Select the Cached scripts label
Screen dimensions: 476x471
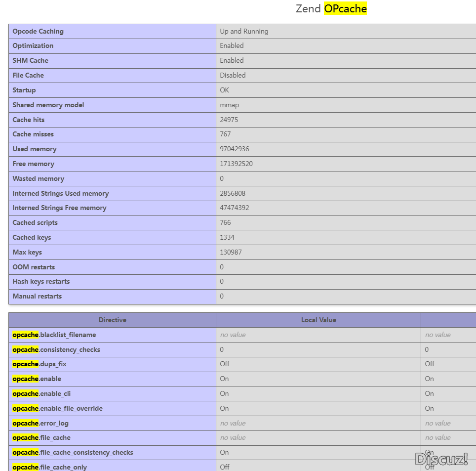point(35,222)
